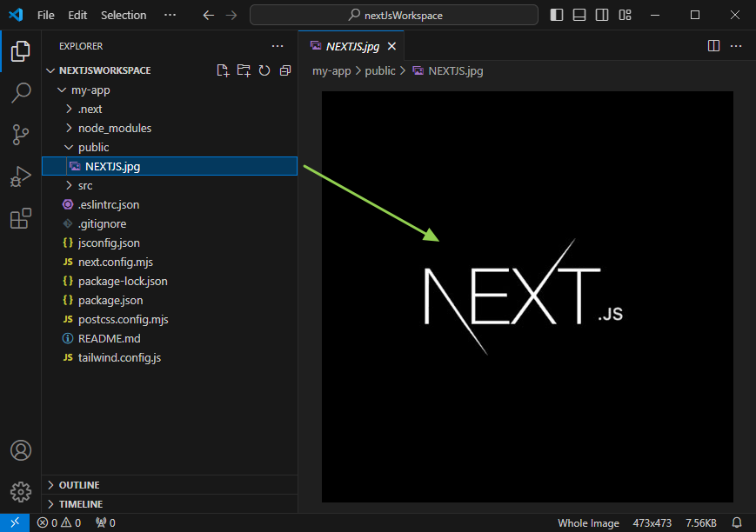Select NEXTJS.jpg in the Explorer tree
This screenshot has height=532, width=756.
[170, 166]
